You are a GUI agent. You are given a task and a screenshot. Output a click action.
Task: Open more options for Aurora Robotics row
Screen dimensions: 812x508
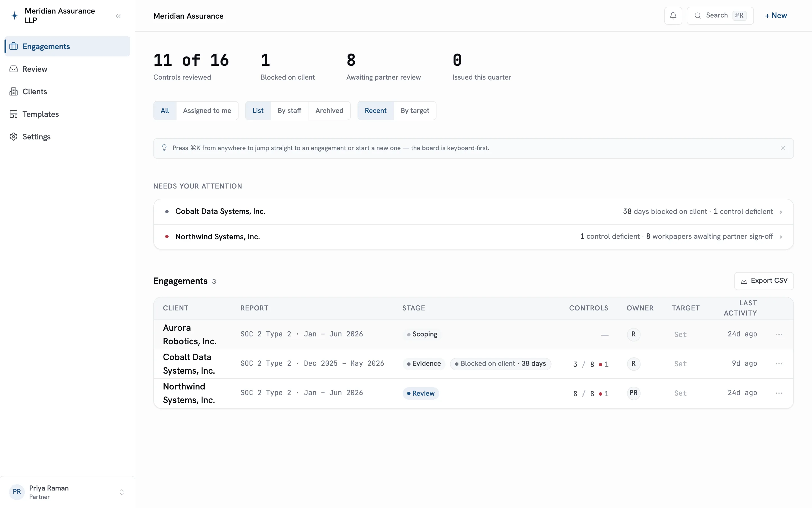[x=779, y=335]
